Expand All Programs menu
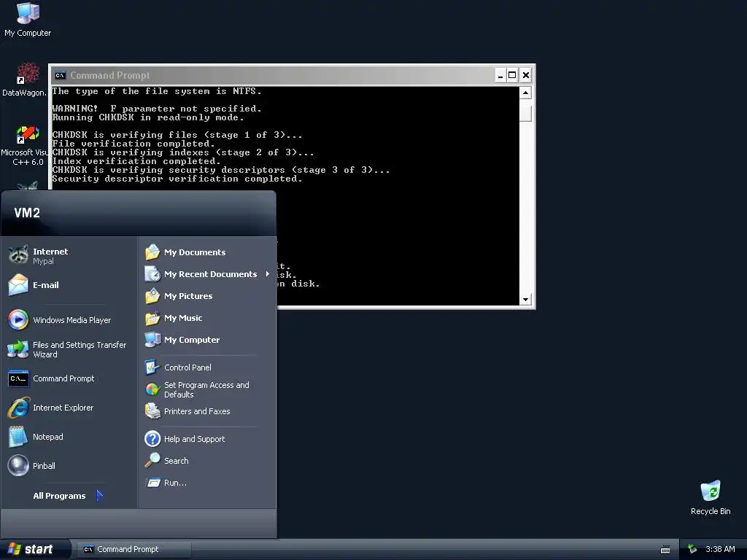The image size is (747, 560). coord(68,496)
